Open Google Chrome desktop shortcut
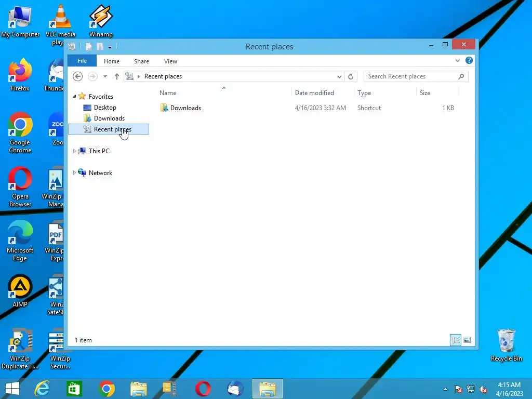This screenshot has height=399, width=532. 20,132
